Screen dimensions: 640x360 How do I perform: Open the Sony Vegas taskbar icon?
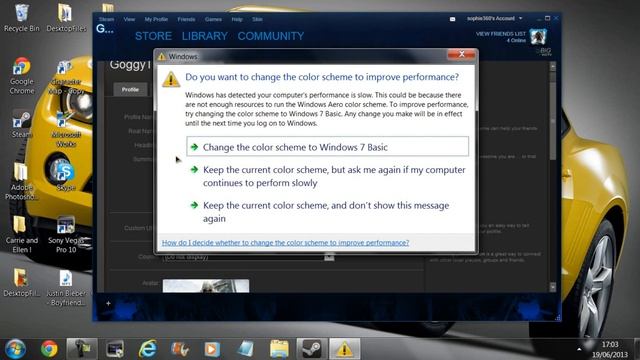(115, 349)
